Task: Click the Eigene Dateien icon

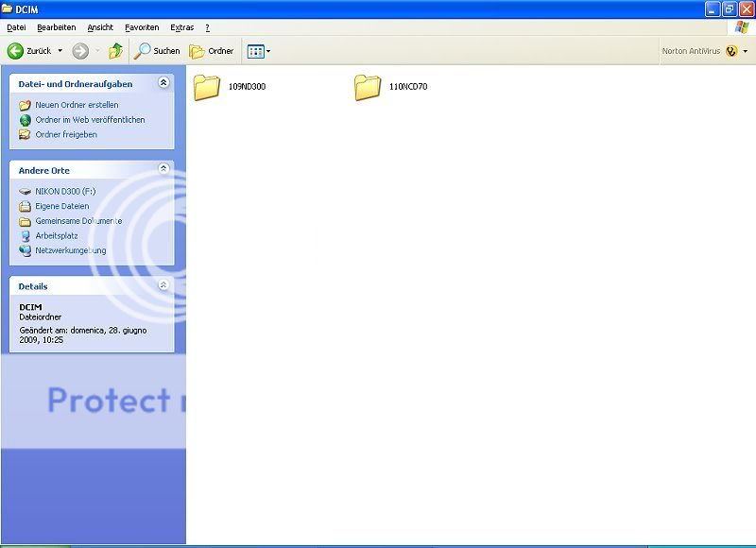Action: pos(26,206)
